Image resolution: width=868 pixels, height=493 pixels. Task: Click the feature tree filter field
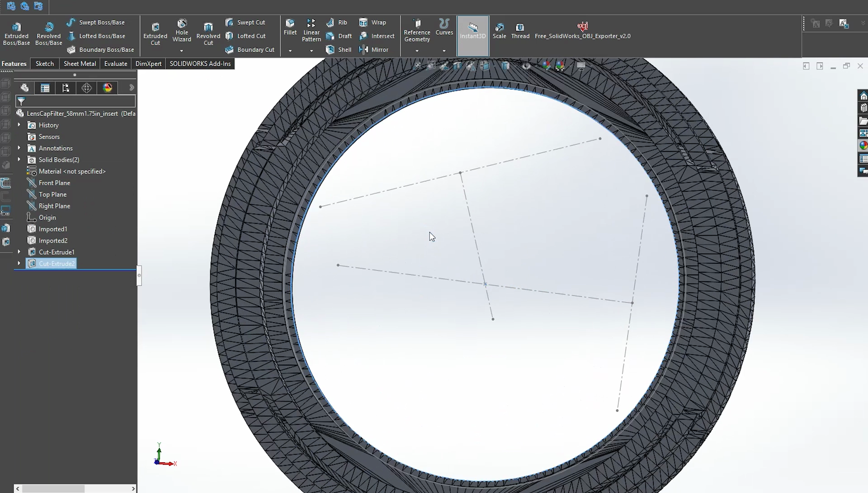point(75,101)
